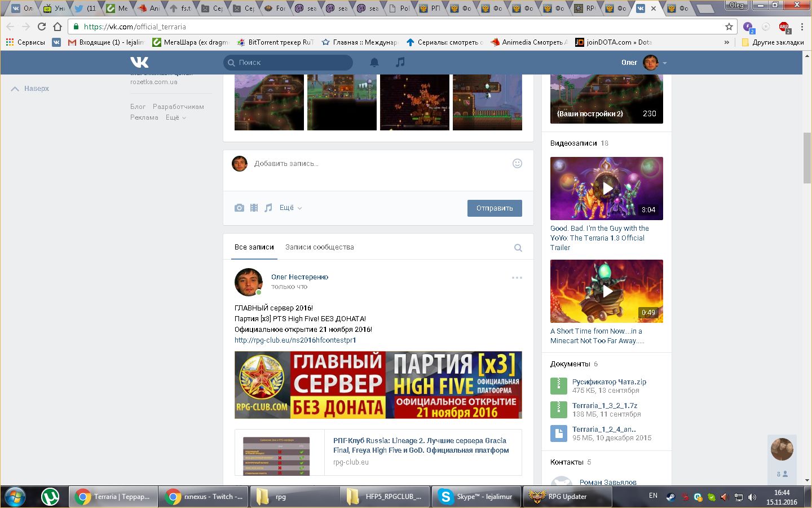Image resolution: width=812 pixels, height=508 pixels.
Task: Bookmark this page with the star
Action: [x=729, y=27]
